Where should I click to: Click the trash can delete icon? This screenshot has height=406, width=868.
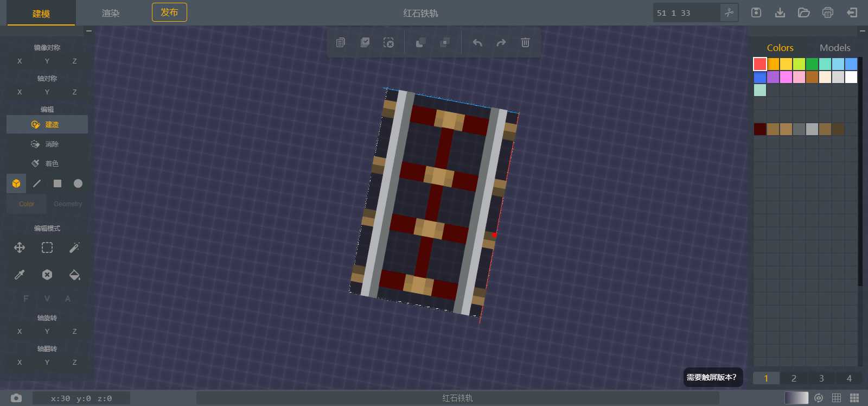point(525,42)
